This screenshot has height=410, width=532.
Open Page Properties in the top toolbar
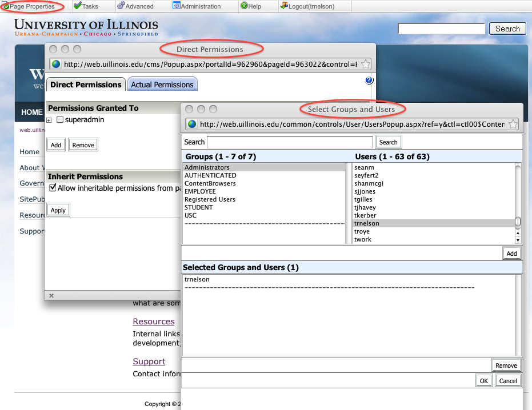(x=29, y=6)
